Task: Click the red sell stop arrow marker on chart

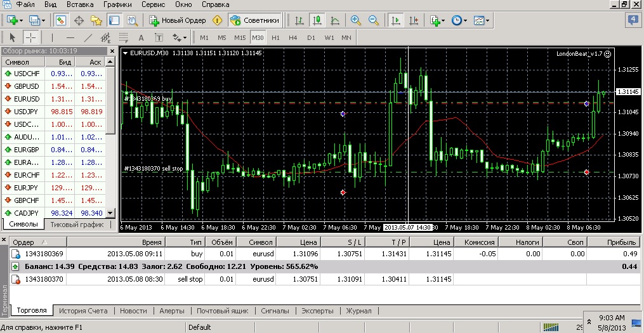Action: click(x=587, y=172)
